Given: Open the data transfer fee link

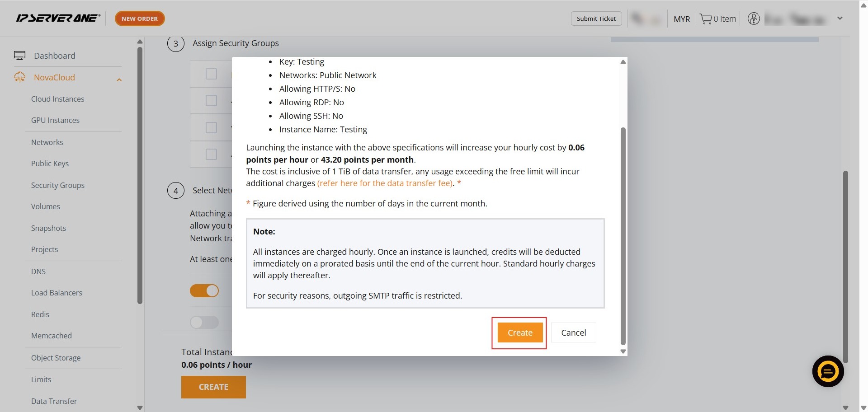Looking at the screenshot, I should pos(385,183).
